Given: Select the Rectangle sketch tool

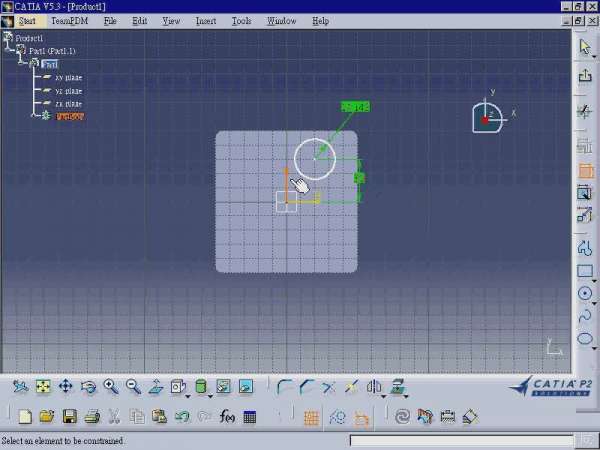Looking at the screenshot, I should (585, 271).
